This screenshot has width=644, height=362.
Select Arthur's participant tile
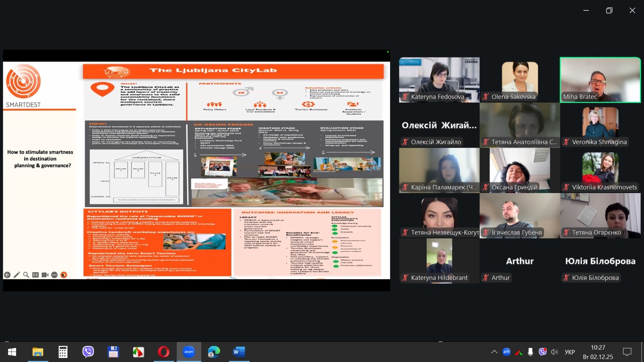click(520, 261)
